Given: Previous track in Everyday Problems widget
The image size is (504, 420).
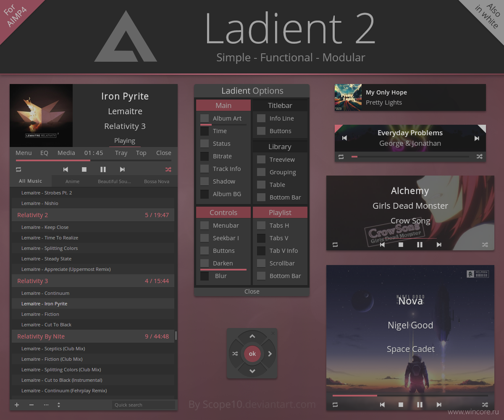Looking at the screenshot, I should coord(344,138).
